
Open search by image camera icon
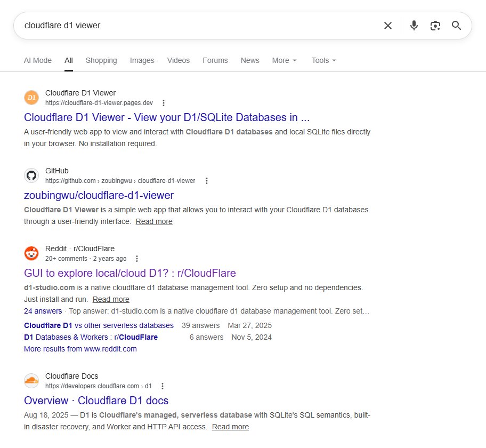click(x=435, y=26)
